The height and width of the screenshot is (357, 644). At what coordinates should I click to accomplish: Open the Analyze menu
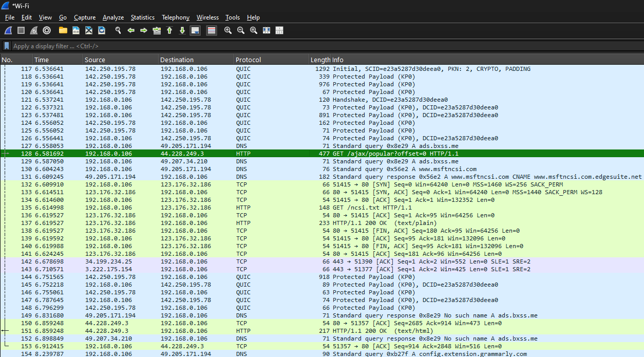(113, 17)
